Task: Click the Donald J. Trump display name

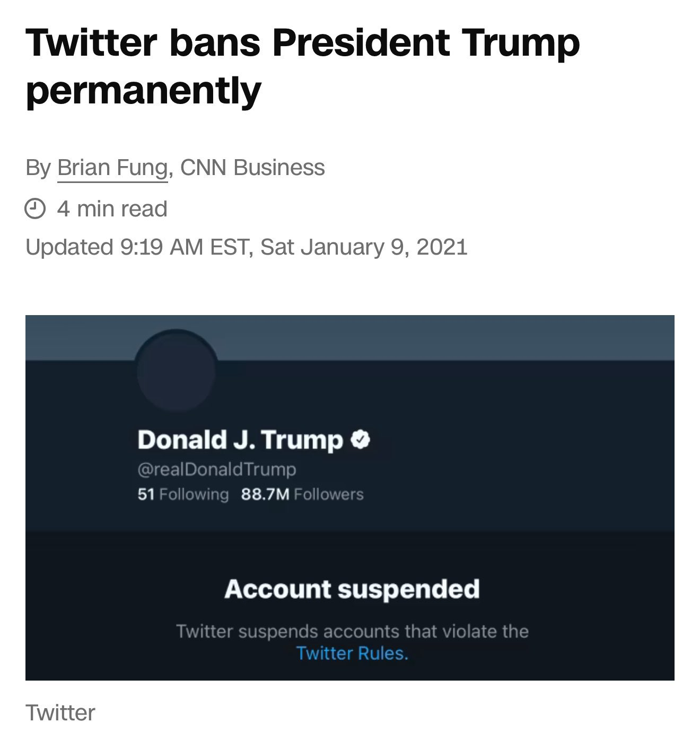Action: [x=240, y=440]
